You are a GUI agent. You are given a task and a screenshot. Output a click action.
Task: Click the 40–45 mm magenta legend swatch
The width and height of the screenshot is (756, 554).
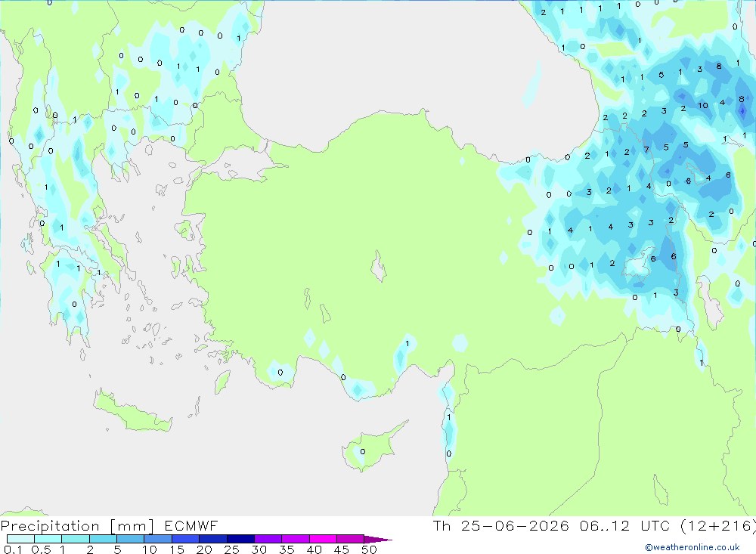tap(323, 539)
